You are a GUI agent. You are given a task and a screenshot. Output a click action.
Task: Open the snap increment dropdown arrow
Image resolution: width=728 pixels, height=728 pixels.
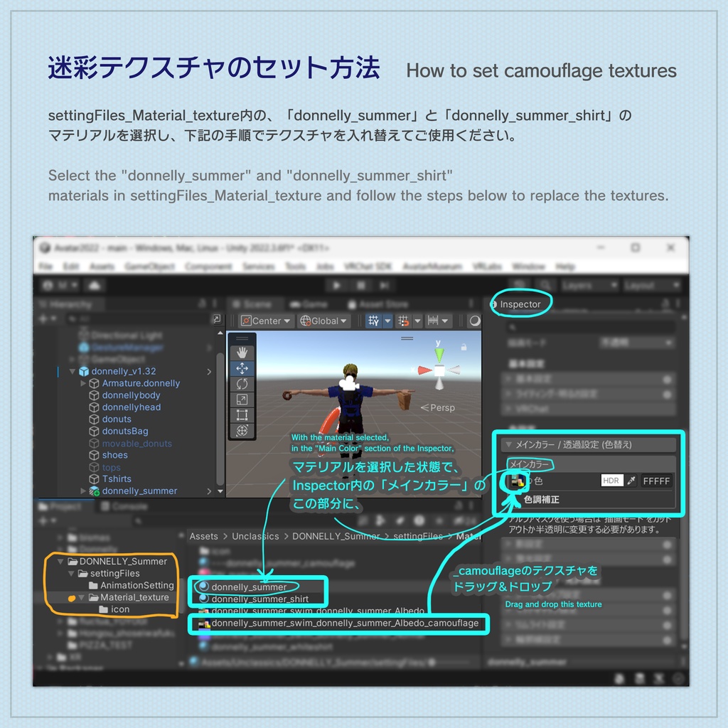pyautogui.click(x=417, y=321)
